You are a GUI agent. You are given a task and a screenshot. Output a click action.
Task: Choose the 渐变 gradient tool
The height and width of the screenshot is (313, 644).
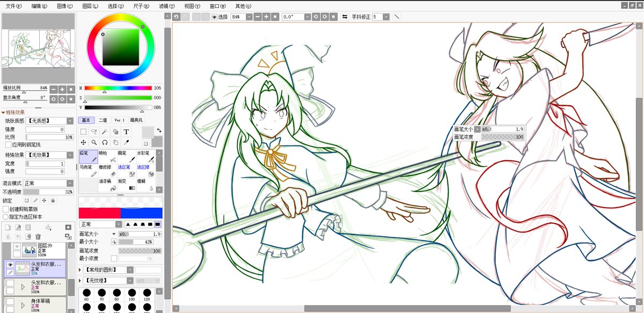pos(126,185)
